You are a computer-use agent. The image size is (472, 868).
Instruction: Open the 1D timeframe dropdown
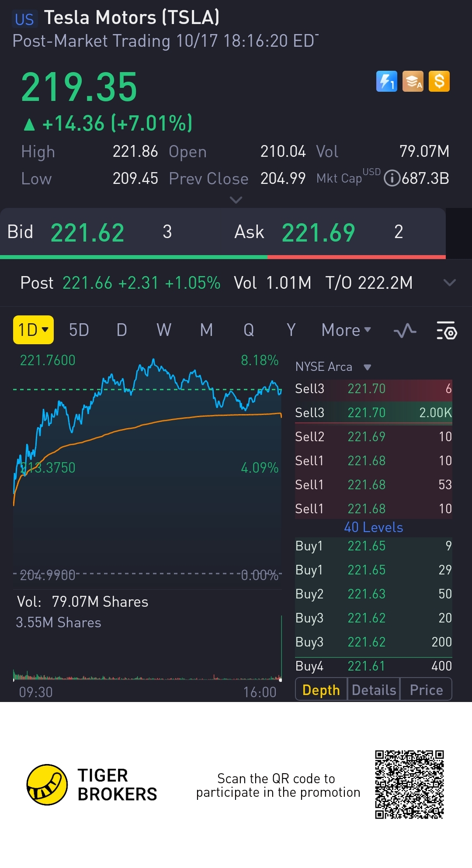coord(34,330)
